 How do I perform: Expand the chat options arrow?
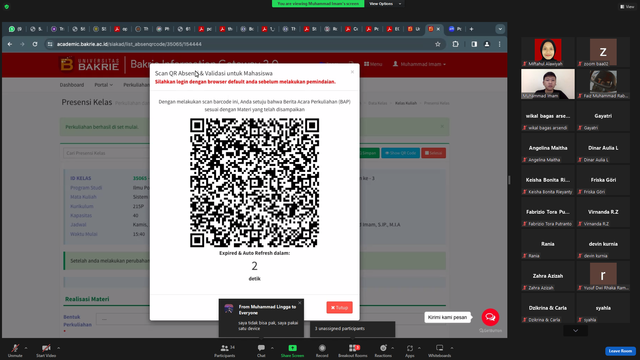[272, 348]
